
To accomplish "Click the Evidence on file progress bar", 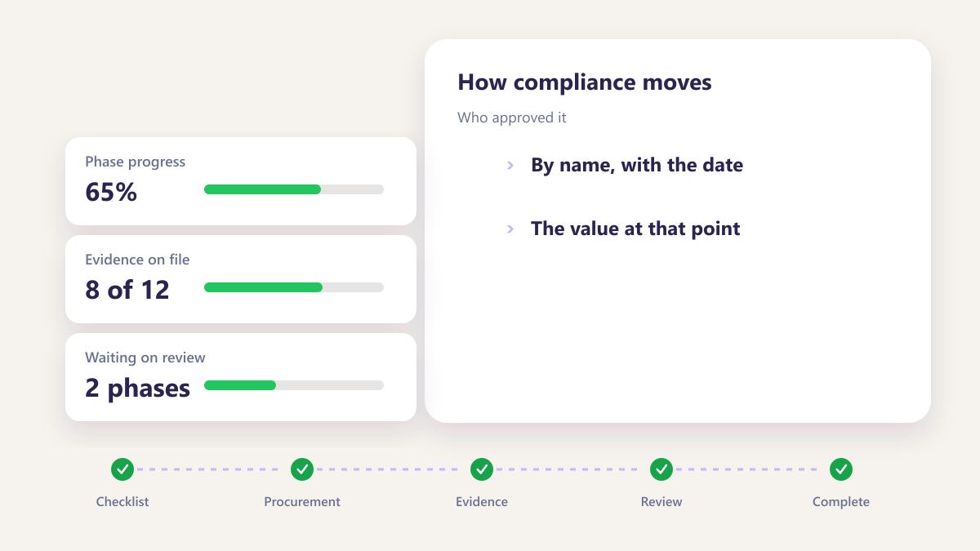I will pos(294,287).
